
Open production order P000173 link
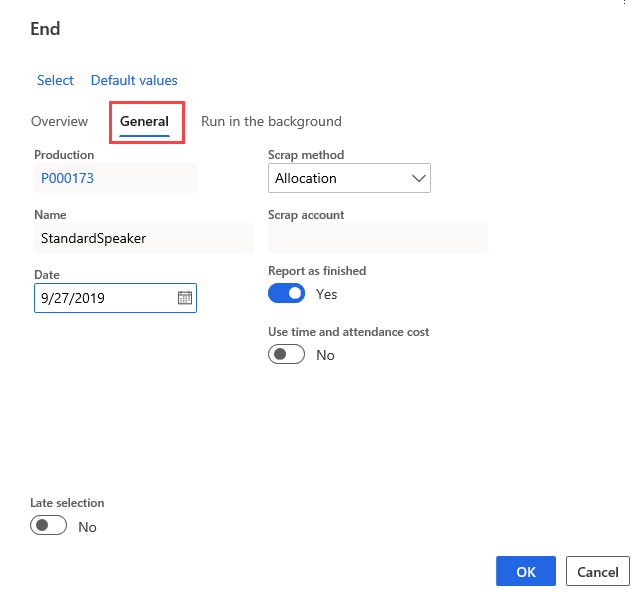[x=68, y=178]
